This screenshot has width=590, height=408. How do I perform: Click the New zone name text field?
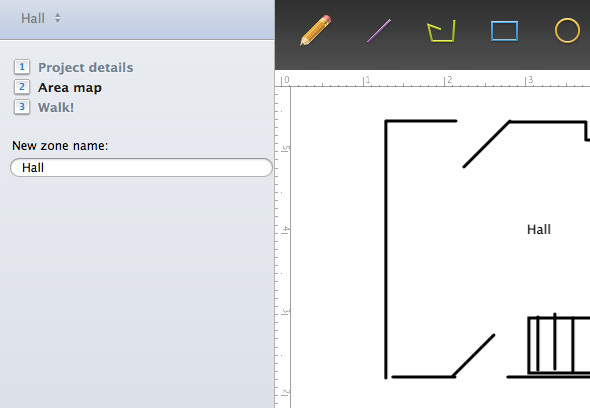pyautogui.click(x=141, y=167)
